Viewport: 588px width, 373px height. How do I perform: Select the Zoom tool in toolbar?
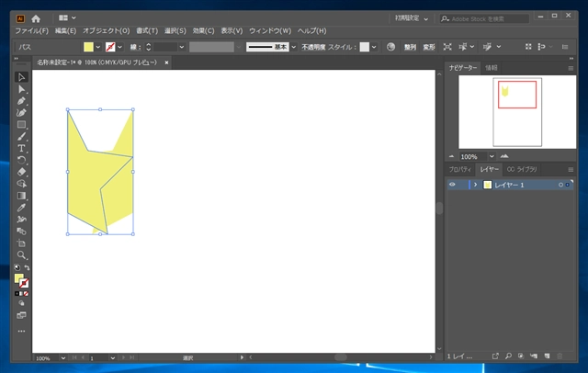21,255
